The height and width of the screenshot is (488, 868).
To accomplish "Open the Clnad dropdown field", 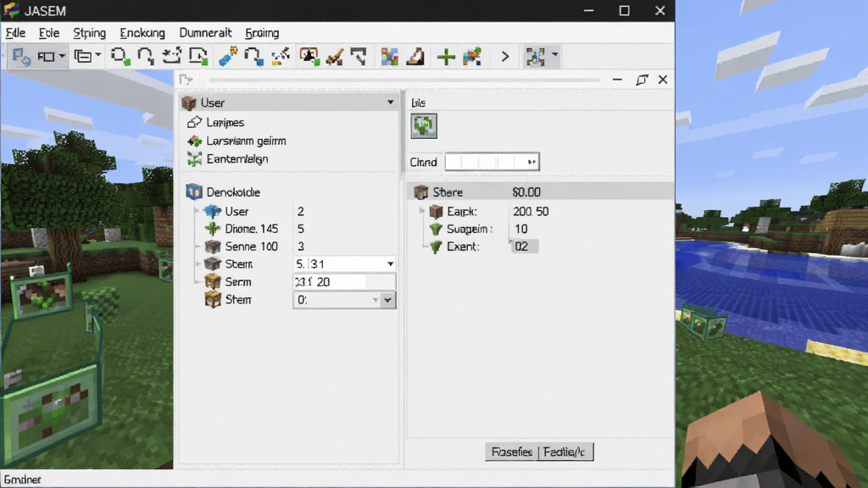I will (492, 162).
